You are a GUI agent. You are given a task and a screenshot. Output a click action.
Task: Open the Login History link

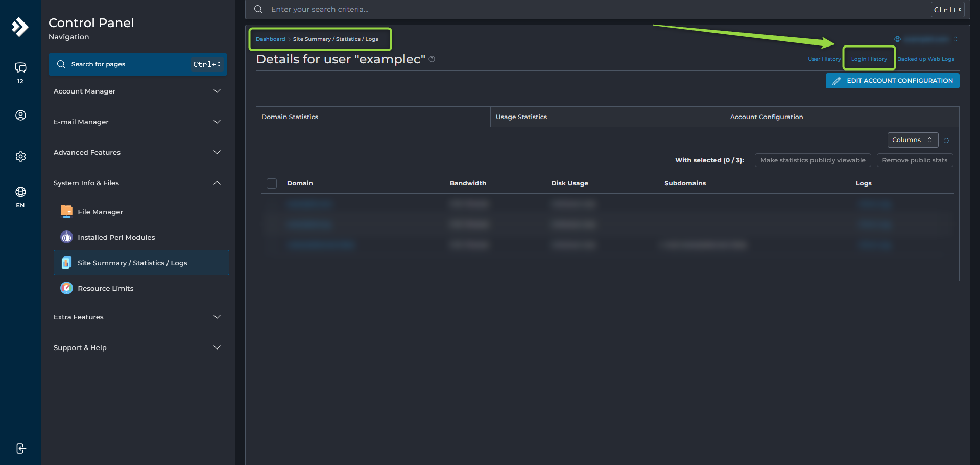(869, 59)
